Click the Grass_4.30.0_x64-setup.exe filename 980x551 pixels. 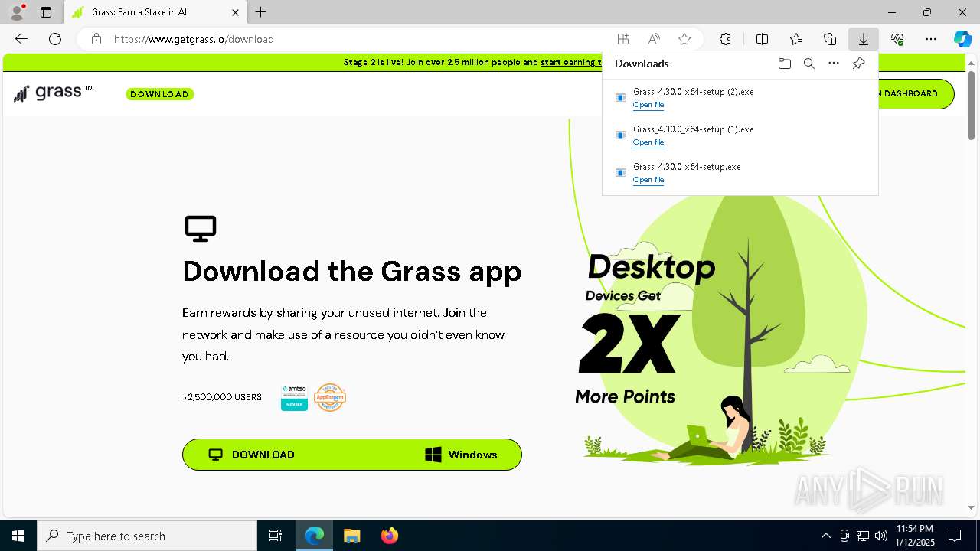tap(687, 167)
